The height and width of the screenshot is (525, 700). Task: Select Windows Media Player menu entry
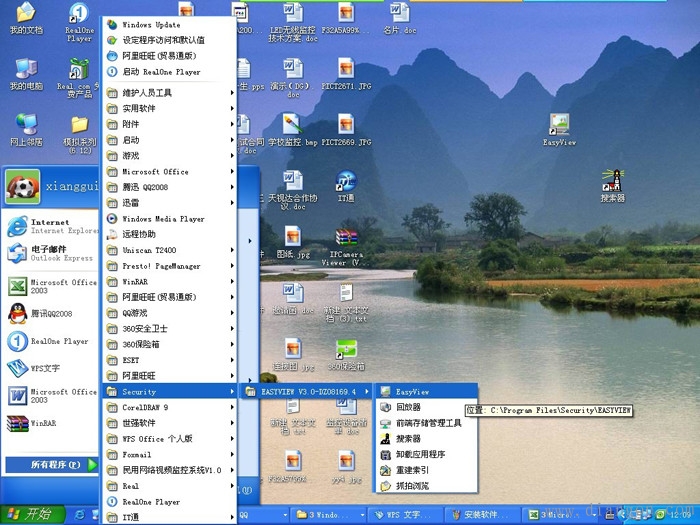[x=163, y=218]
